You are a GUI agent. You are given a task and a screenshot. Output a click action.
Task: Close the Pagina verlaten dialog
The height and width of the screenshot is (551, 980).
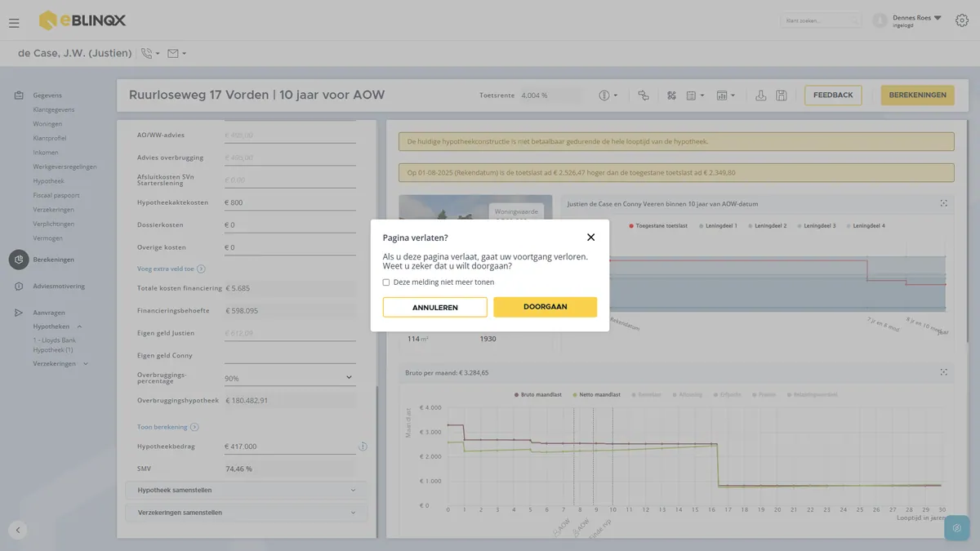click(591, 238)
